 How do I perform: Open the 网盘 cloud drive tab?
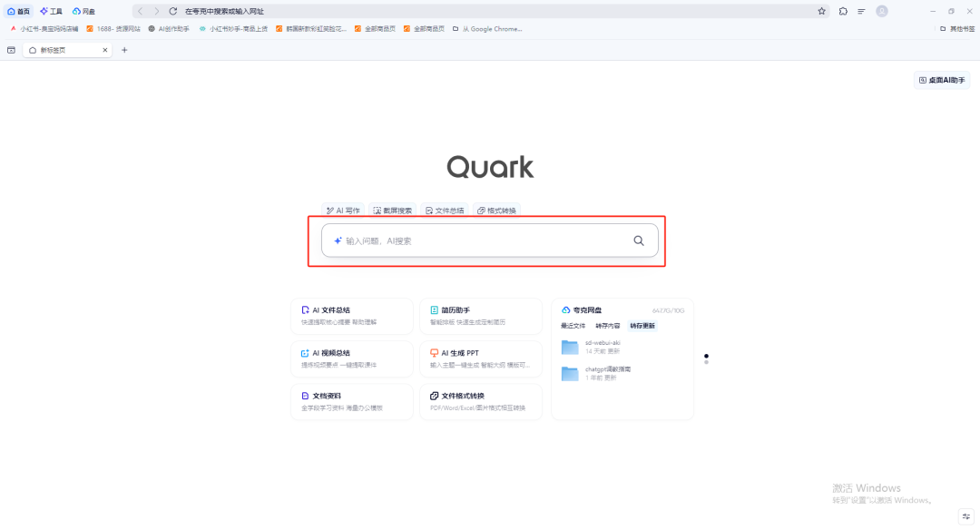[83, 11]
